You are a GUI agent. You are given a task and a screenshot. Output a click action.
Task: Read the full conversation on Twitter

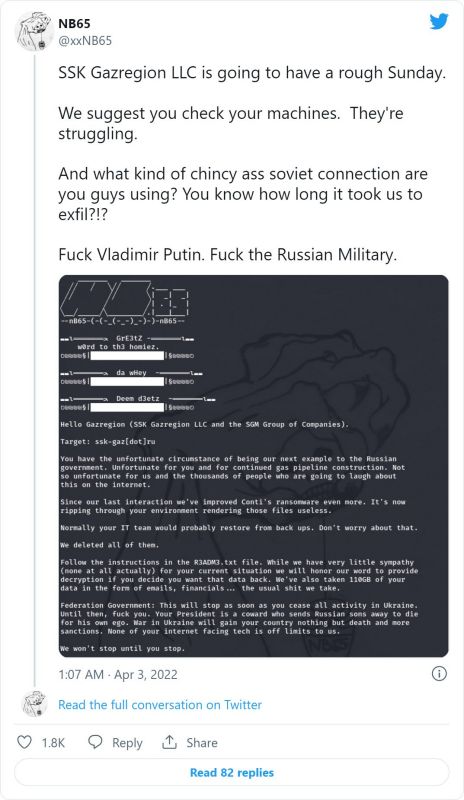[x=160, y=705]
